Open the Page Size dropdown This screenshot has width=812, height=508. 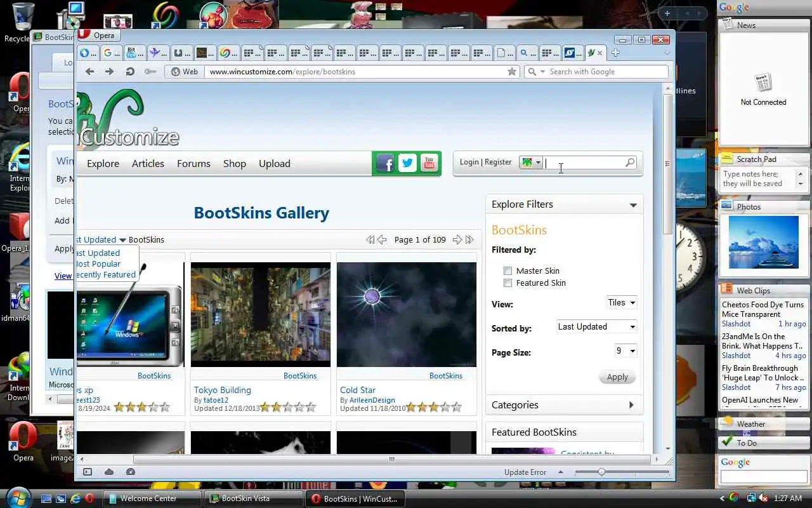(x=625, y=351)
